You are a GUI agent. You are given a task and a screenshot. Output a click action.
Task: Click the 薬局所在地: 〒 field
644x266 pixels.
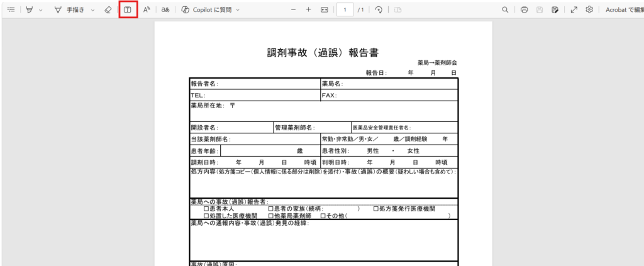pos(324,111)
